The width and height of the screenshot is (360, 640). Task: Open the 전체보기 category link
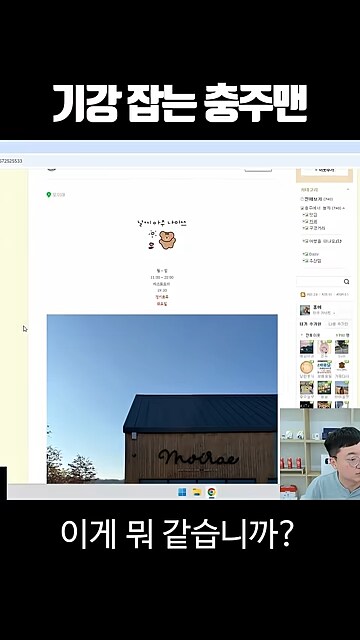(x=316, y=199)
